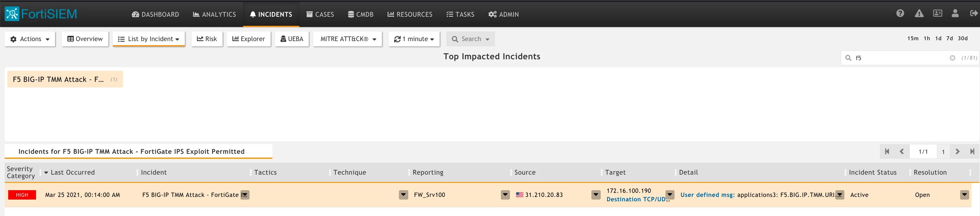Open dropdown arrow in Technique cell

[404, 195]
